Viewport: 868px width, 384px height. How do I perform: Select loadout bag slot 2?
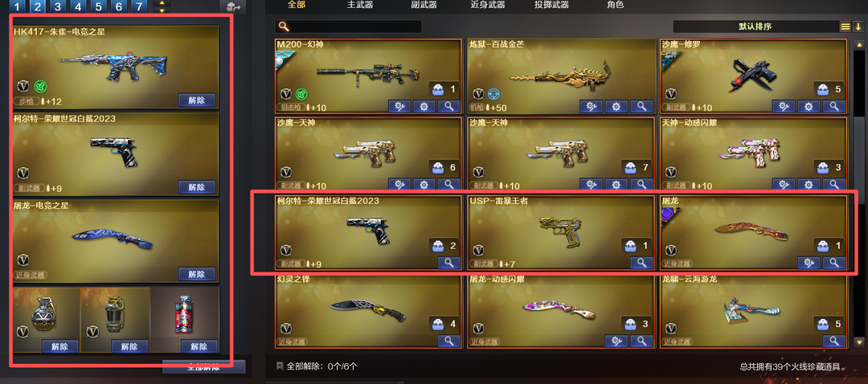(37, 6)
